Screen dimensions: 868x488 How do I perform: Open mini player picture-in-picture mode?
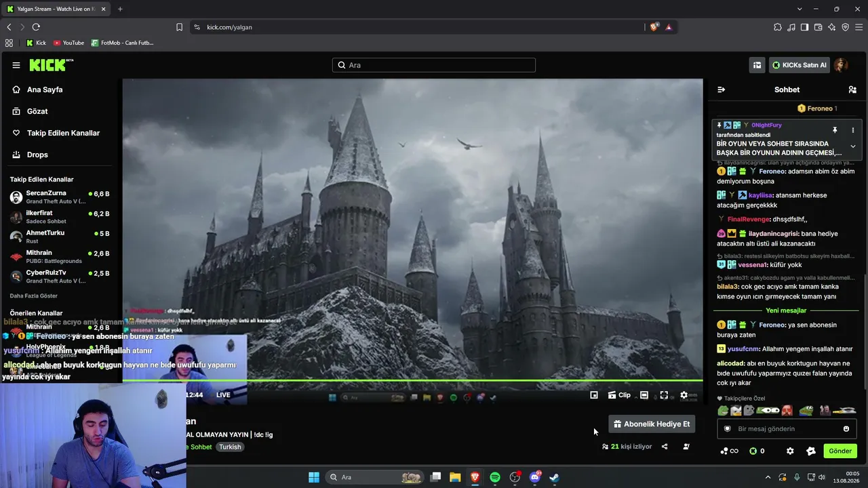[594, 395]
